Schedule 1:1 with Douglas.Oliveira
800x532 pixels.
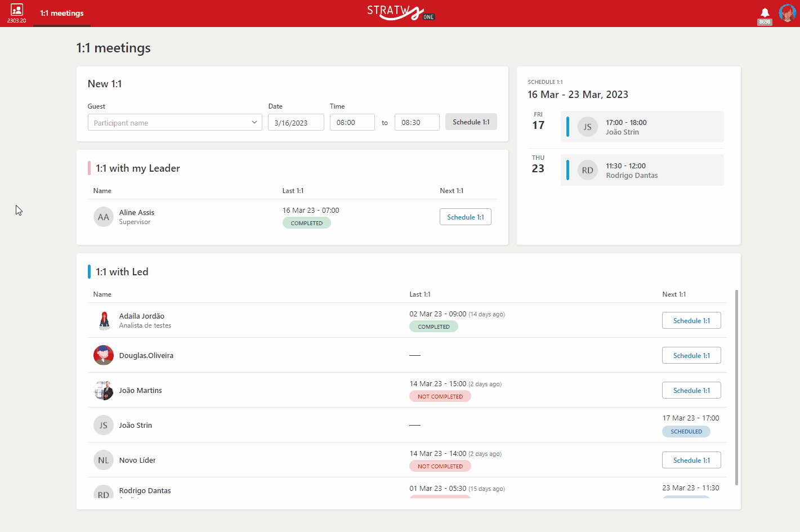[691, 355]
